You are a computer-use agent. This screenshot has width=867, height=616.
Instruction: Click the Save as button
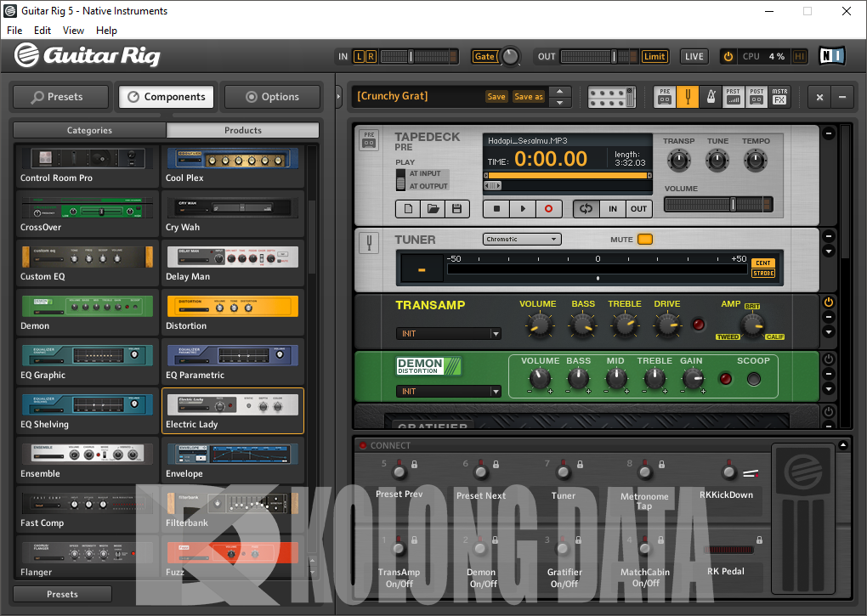tap(528, 97)
